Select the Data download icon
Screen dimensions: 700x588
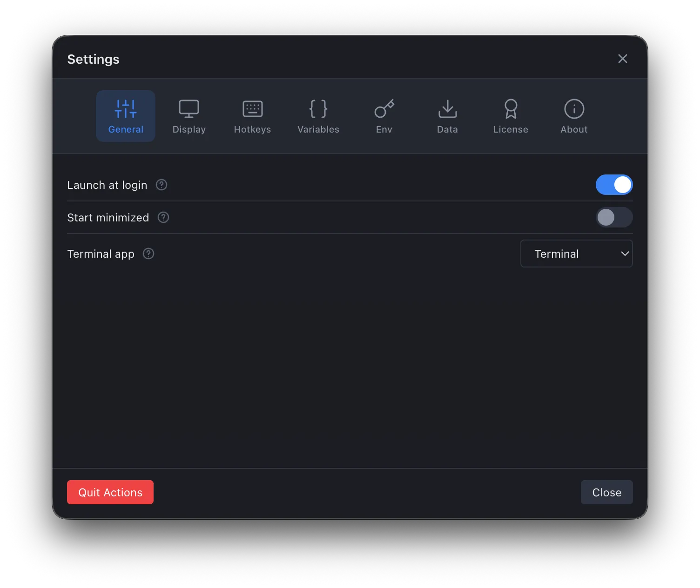coord(447,109)
